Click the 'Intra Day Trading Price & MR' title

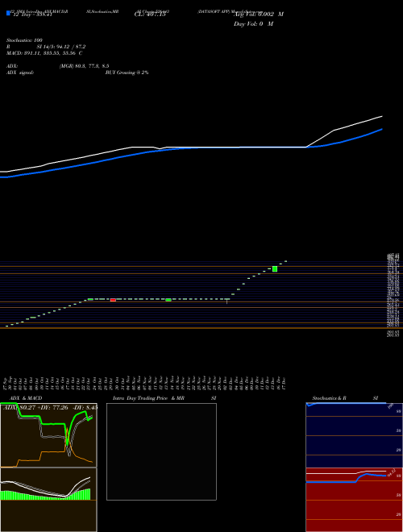(x=149, y=398)
